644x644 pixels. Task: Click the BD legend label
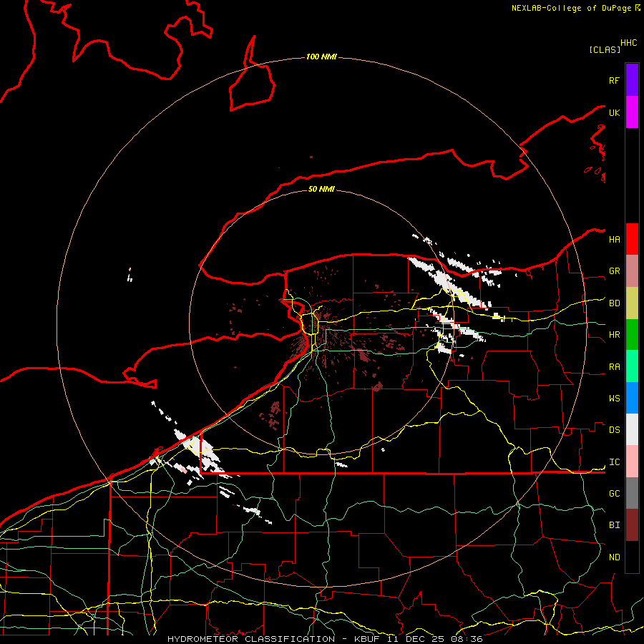(x=614, y=303)
